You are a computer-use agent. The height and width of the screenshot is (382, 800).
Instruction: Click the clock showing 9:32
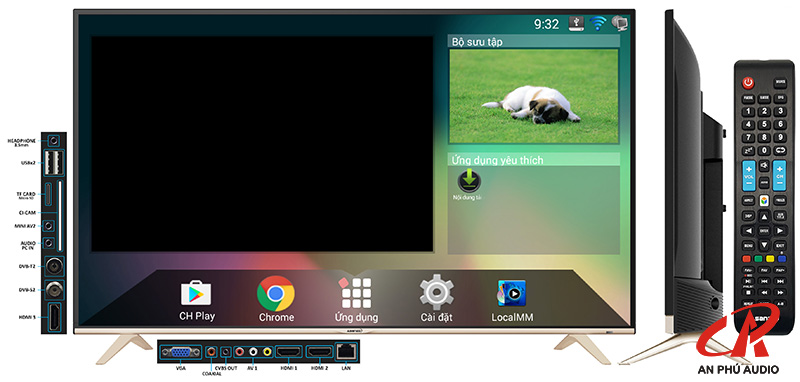pos(546,24)
